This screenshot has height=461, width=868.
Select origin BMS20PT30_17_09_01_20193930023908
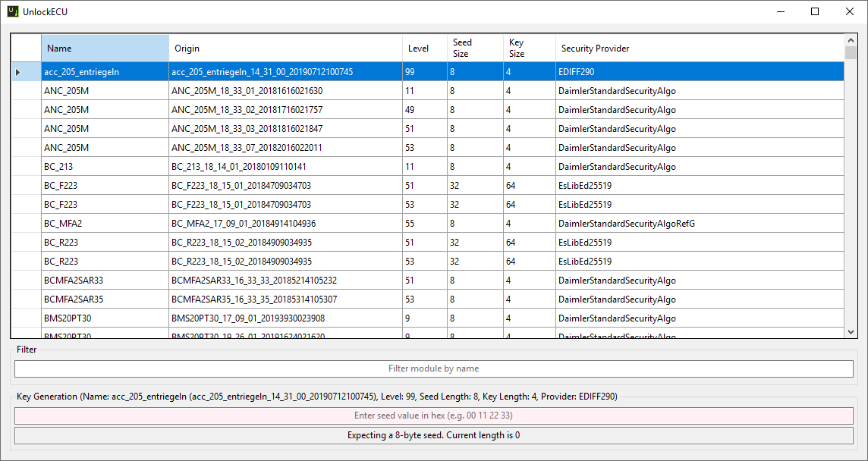click(x=285, y=318)
